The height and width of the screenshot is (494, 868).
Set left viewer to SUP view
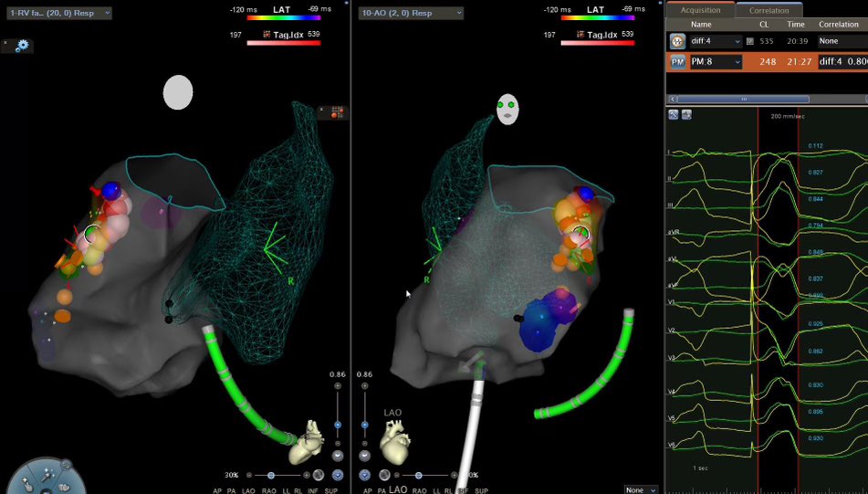pos(331,490)
